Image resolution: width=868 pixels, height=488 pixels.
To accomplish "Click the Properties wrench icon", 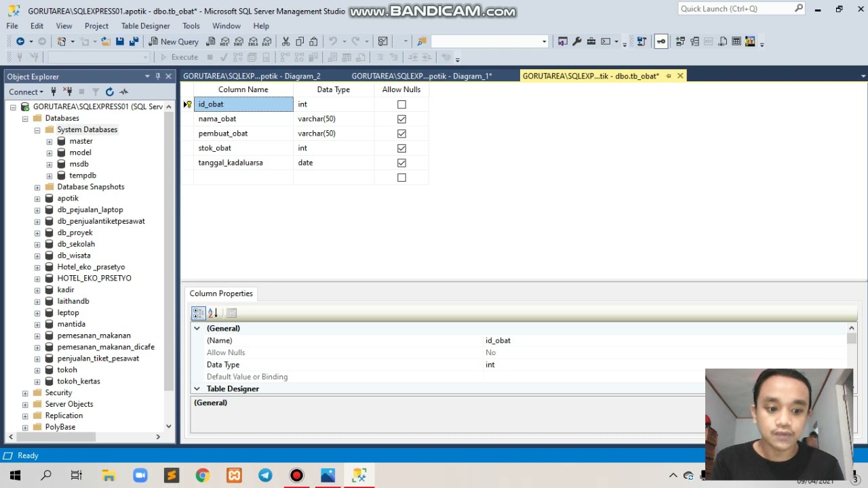I will pyautogui.click(x=577, y=41).
